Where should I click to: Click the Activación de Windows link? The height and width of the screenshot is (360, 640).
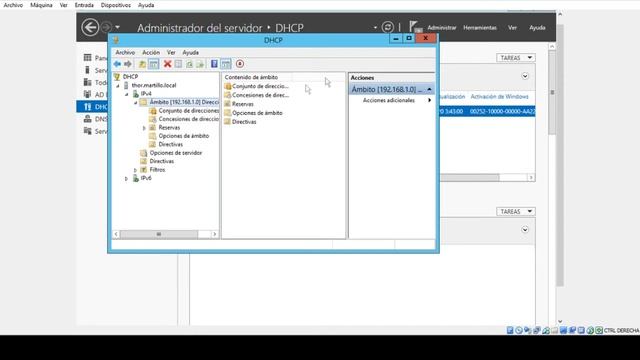pyautogui.click(x=499, y=97)
